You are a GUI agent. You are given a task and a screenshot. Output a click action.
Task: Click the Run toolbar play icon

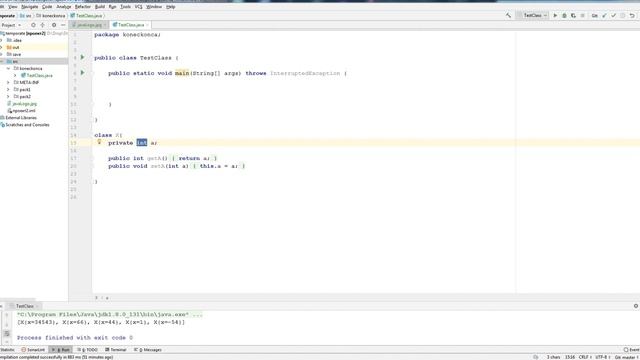click(x=555, y=16)
